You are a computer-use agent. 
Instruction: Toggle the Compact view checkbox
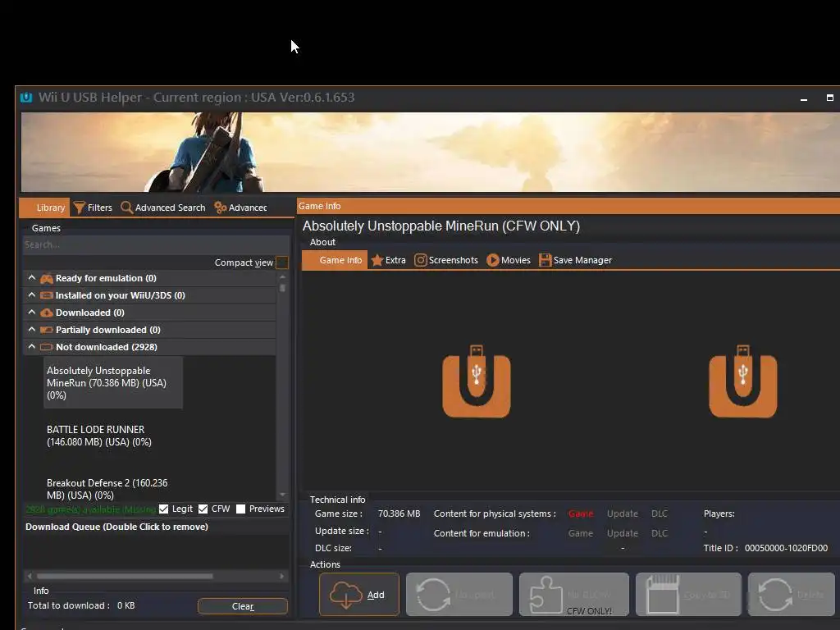point(282,262)
